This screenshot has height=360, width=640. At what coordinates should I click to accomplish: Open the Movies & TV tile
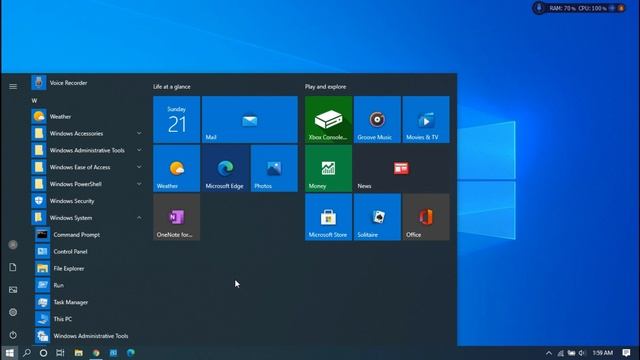426,120
